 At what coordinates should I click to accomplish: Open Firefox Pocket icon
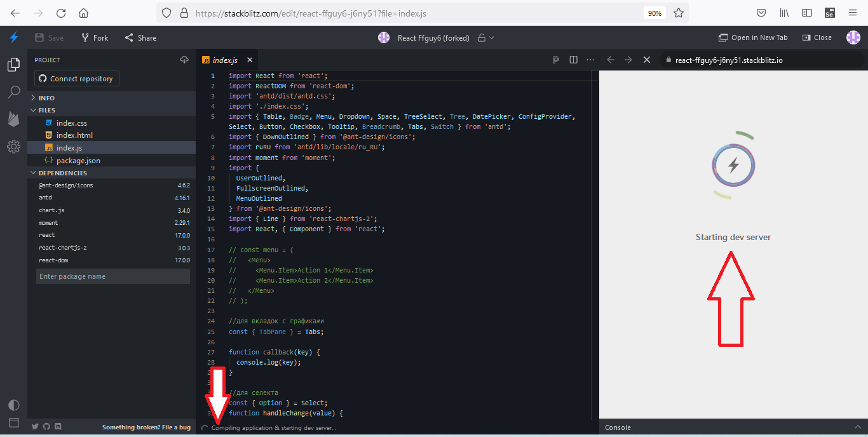coord(761,13)
